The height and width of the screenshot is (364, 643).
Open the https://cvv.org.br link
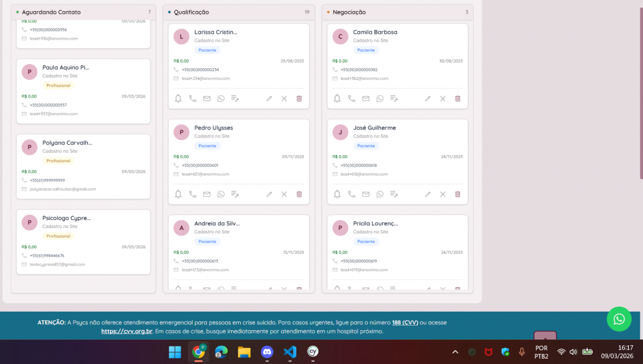pyautogui.click(x=126, y=331)
